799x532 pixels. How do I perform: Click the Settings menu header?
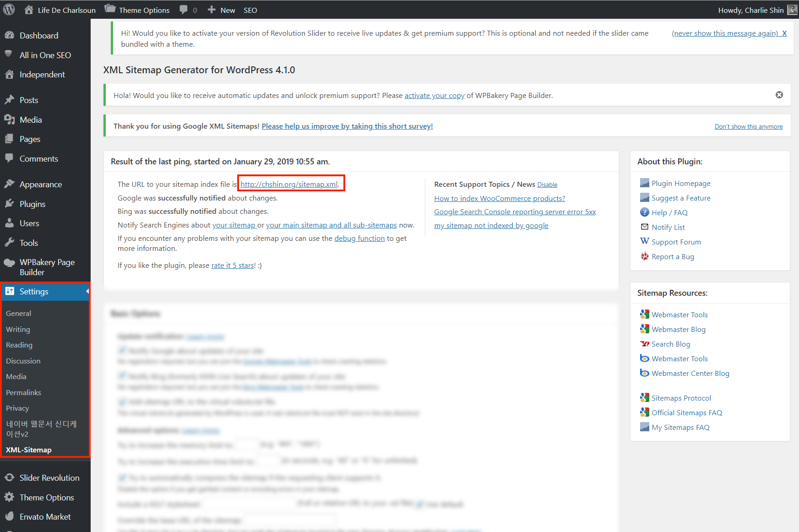(45, 292)
